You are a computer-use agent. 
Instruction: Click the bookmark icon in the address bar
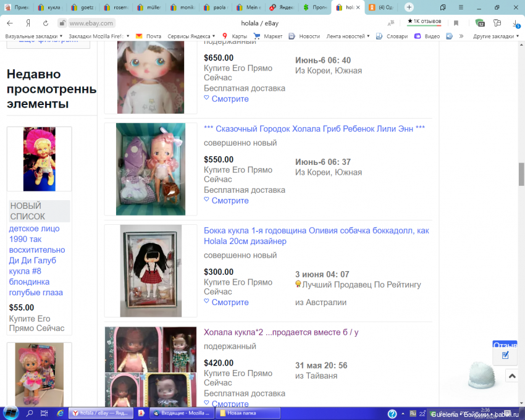pyautogui.click(x=456, y=23)
